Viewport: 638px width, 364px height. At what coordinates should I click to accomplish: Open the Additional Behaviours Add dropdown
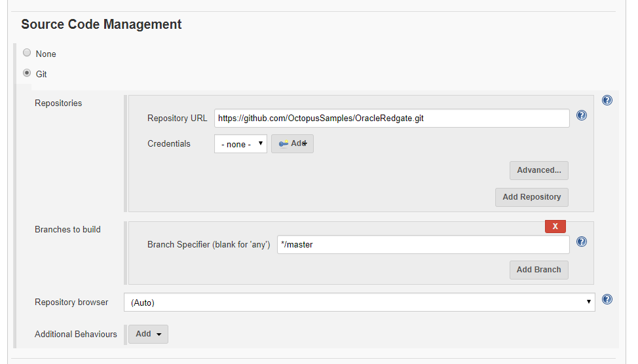point(148,334)
